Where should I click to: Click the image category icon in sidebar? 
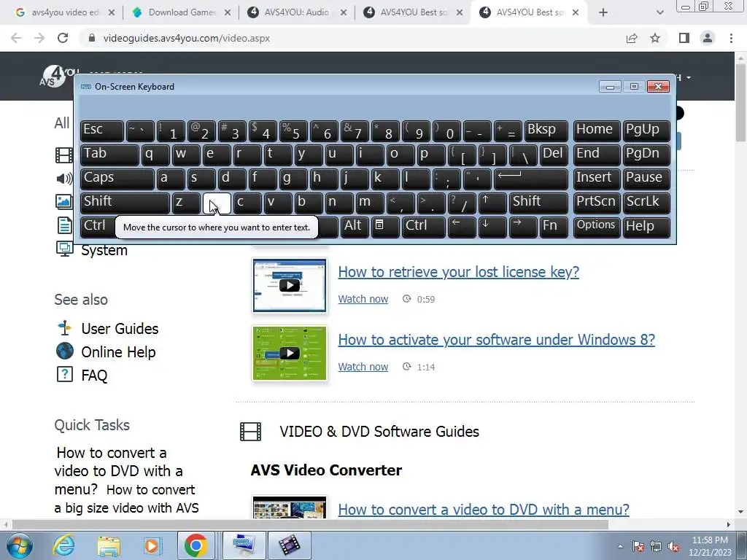point(64,201)
